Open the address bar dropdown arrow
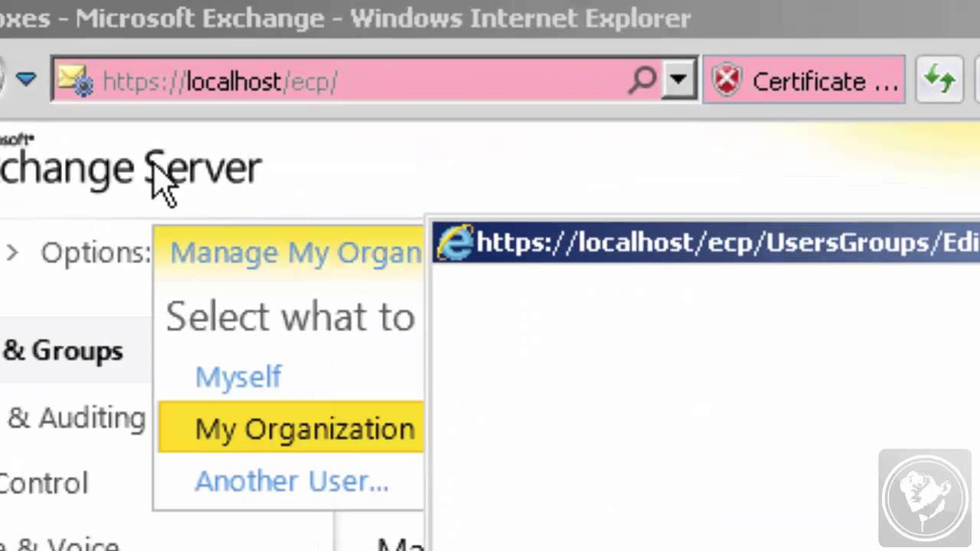980x551 pixels. [x=678, y=80]
